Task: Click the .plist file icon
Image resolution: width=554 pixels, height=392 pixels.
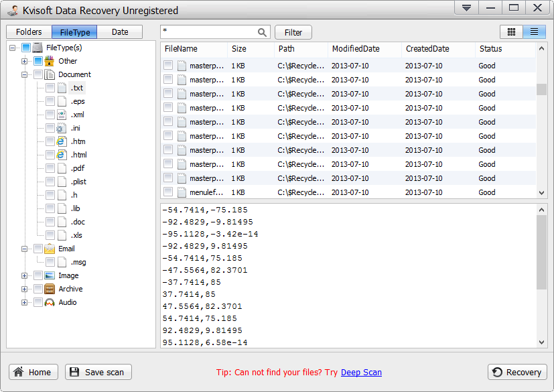Action: (x=62, y=182)
